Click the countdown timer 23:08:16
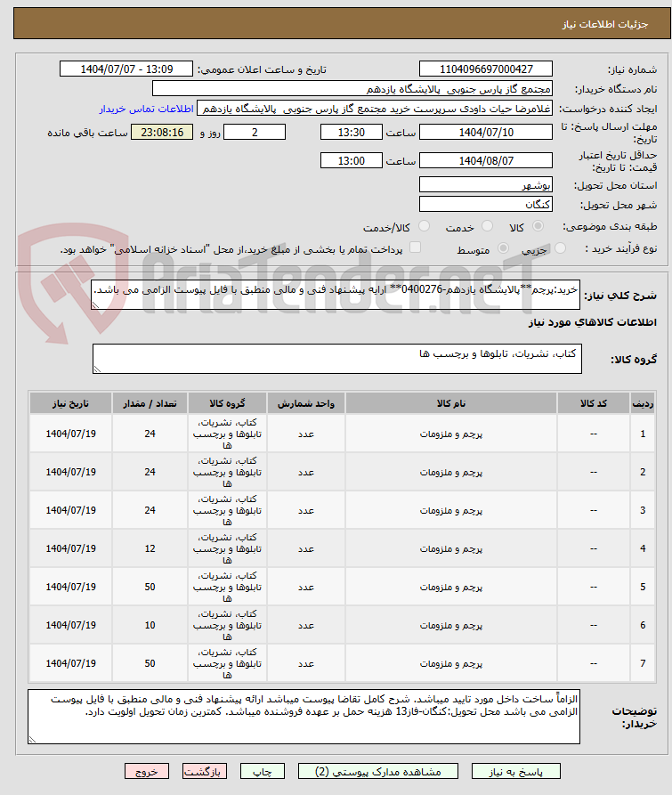 162,133
